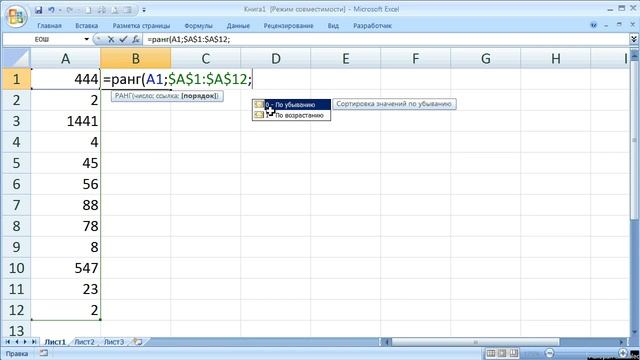
Task: Click the cell containing 444
Action: tap(65, 79)
